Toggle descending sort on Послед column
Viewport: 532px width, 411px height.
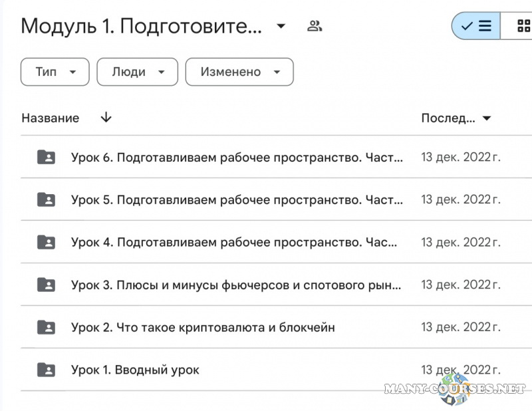coord(487,118)
